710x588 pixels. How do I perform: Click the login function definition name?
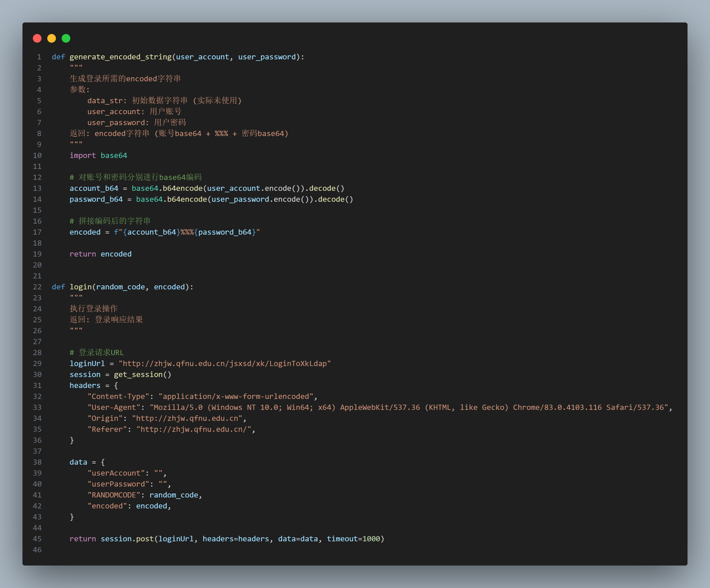[x=80, y=287]
